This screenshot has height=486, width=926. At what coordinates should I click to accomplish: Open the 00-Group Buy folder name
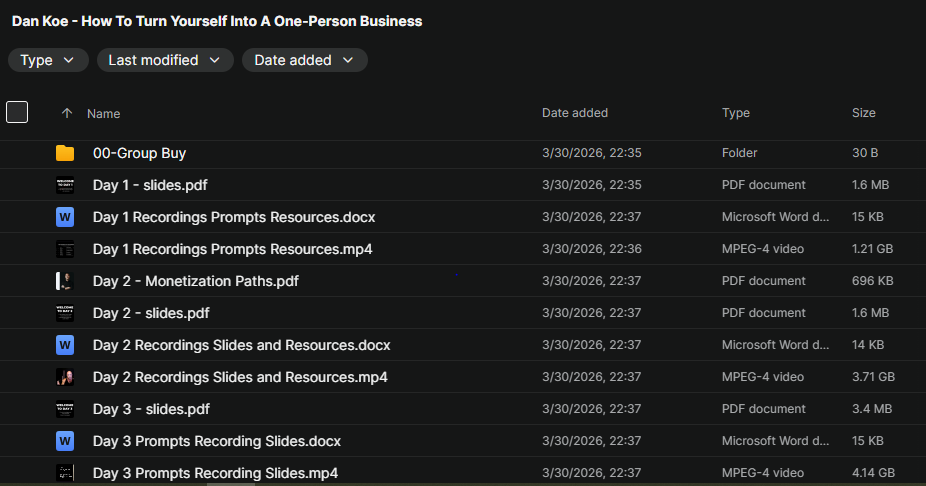(x=139, y=154)
